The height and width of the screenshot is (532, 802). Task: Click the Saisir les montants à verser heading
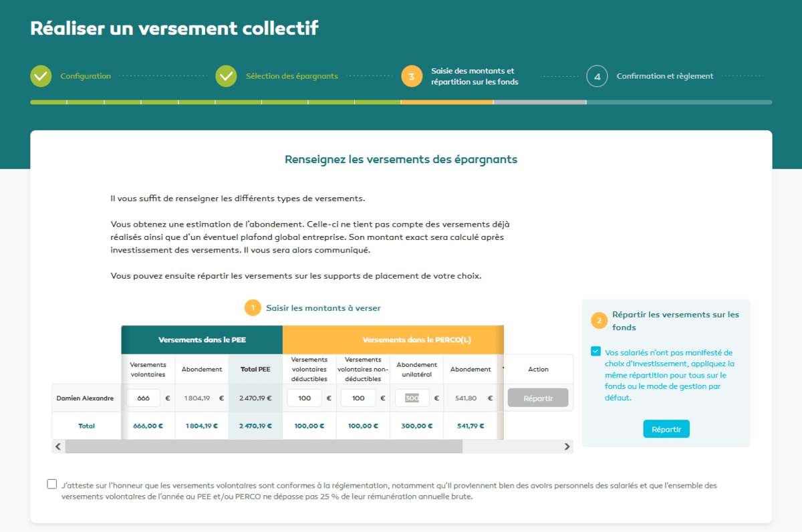[x=323, y=308]
